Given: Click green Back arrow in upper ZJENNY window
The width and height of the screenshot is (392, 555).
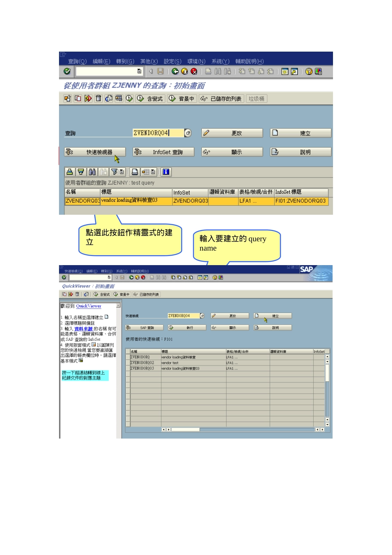Looking at the screenshot, I should (x=175, y=71).
